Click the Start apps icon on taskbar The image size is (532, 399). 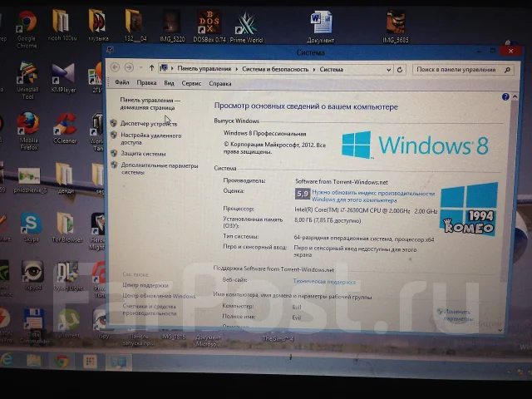(x=90, y=362)
